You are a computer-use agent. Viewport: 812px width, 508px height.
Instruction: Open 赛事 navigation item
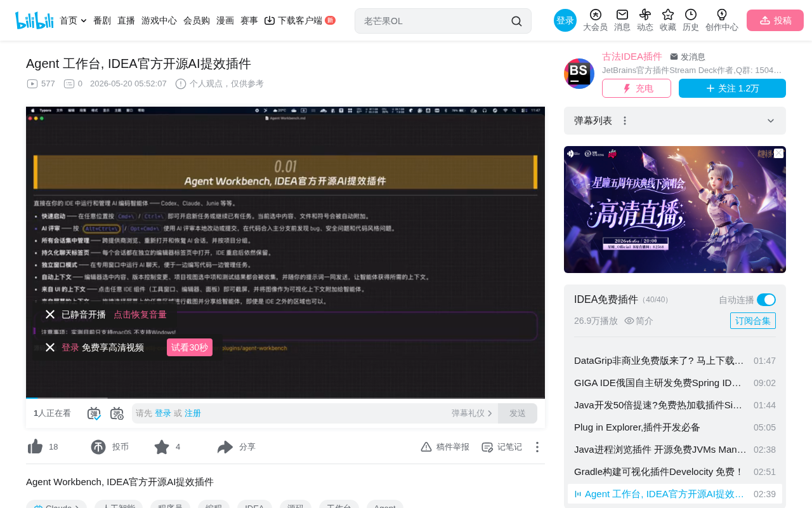point(249,20)
